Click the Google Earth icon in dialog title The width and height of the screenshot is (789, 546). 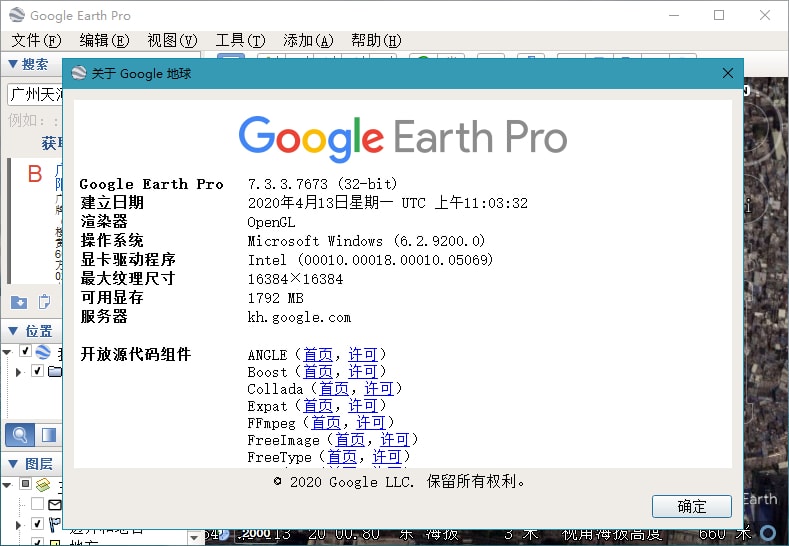click(x=79, y=73)
